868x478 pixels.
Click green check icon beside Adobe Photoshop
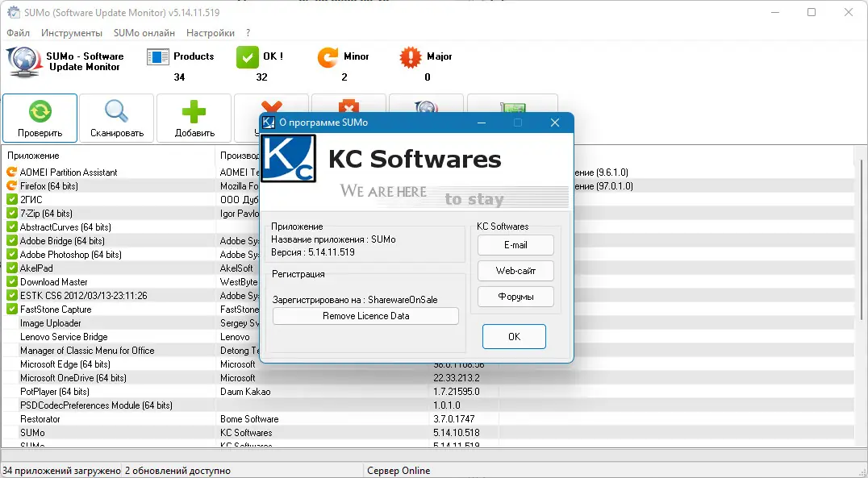pyautogui.click(x=11, y=255)
